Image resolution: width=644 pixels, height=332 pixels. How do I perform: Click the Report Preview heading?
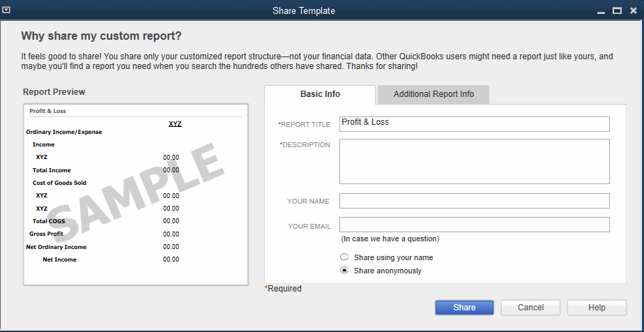54,92
